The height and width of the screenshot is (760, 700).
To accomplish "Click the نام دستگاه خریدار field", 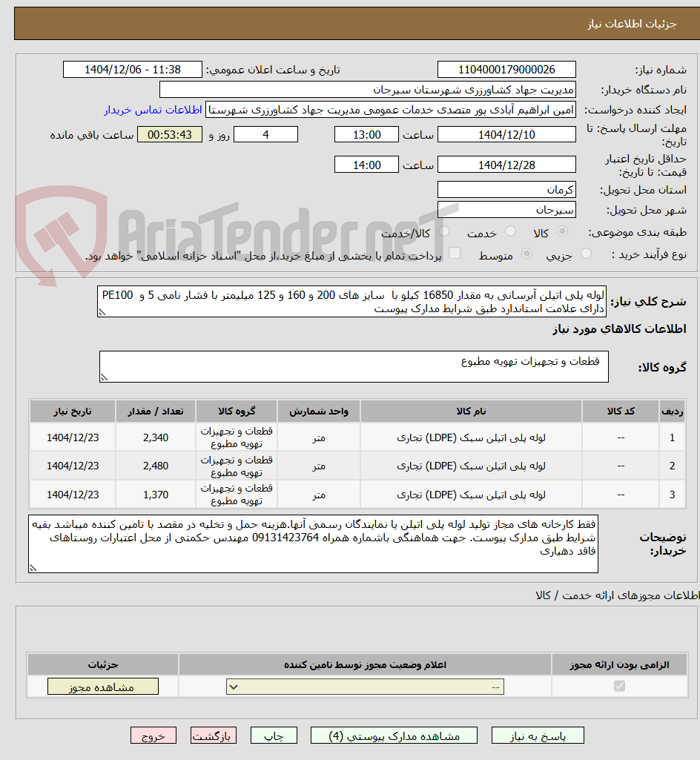I will [368, 90].
